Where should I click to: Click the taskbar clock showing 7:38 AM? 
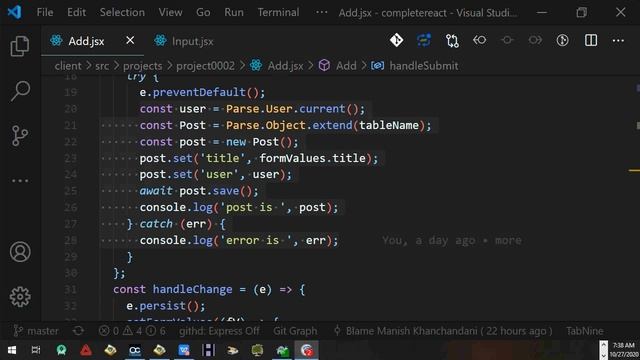624,350
